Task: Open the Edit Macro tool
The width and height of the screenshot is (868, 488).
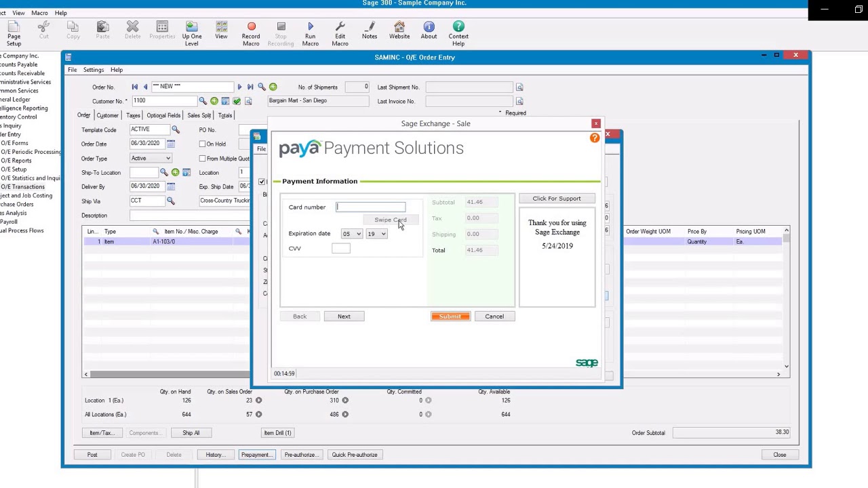Action: tap(340, 34)
